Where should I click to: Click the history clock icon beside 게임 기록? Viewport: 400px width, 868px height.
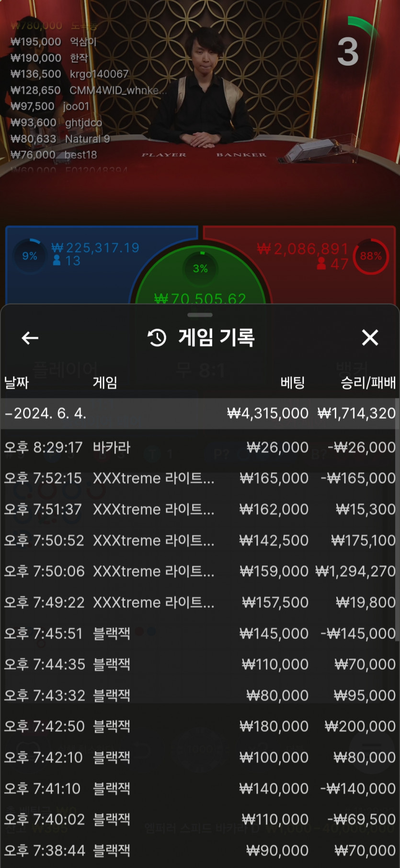point(157,338)
